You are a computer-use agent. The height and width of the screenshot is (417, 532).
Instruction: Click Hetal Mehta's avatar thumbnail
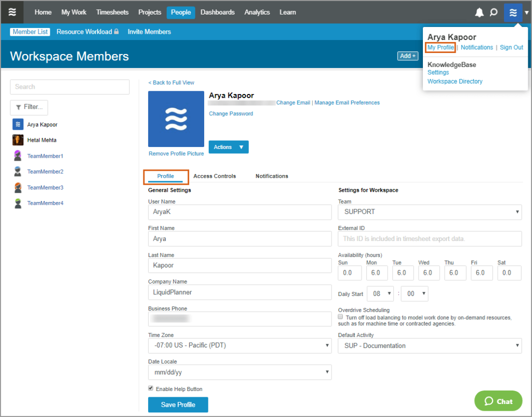click(17, 140)
